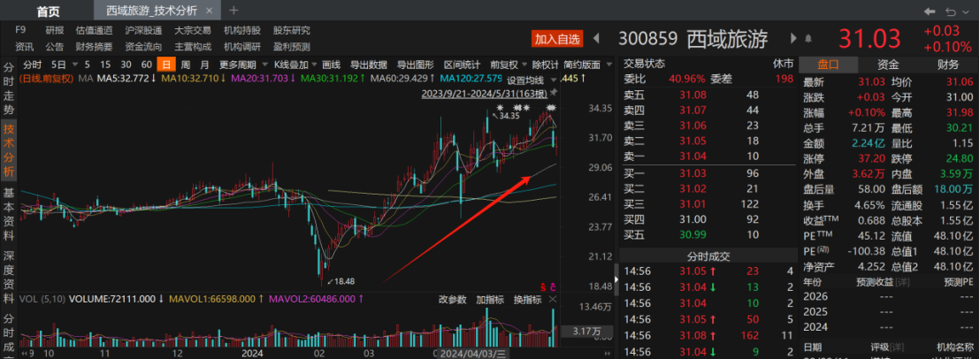Close the VOL indicator panel
Image resolution: width=980 pixels, height=359 pixels.
coord(553,300)
